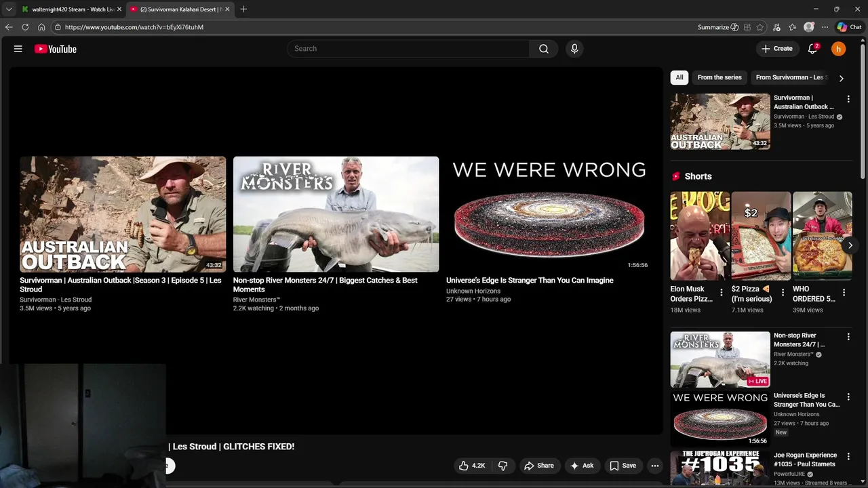Click the Share button
The width and height of the screenshot is (868, 488).
click(538, 466)
